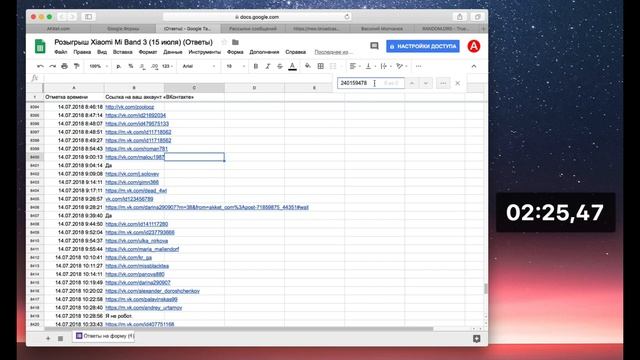Viewport: 640px width, 360px height.
Task: Select cell 14.07.2018 9:04:14
Action: click(74, 166)
